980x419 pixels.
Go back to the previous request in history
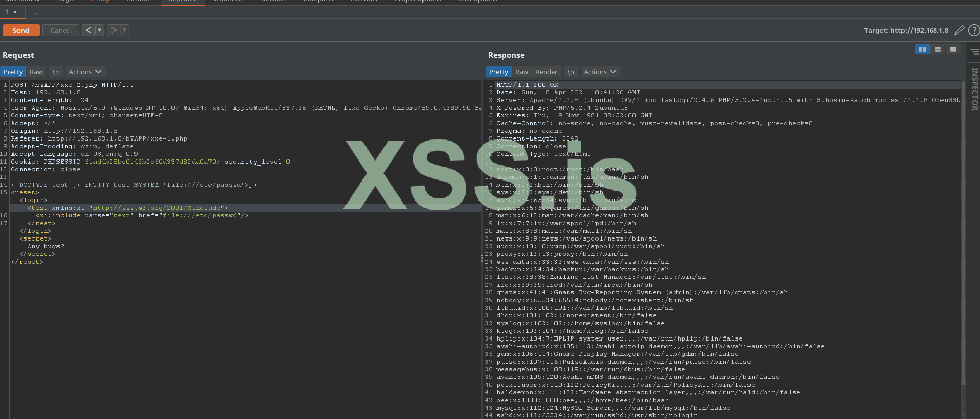click(x=88, y=30)
